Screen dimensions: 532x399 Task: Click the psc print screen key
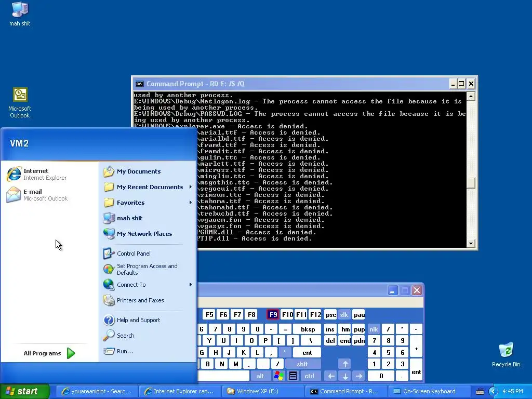331,315
